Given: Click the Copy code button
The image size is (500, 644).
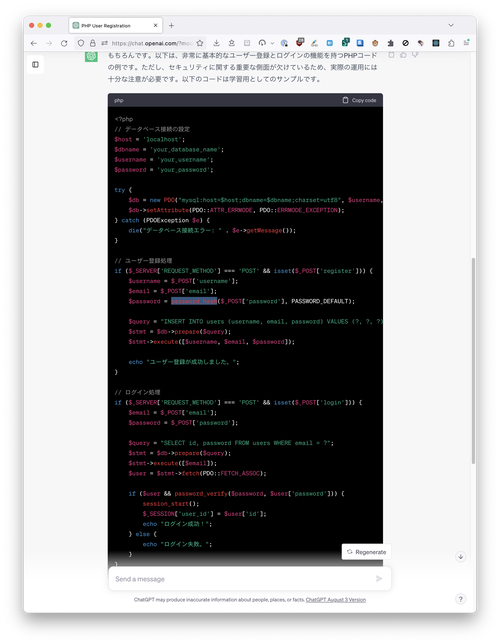Looking at the screenshot, I should tap(359, 100).
